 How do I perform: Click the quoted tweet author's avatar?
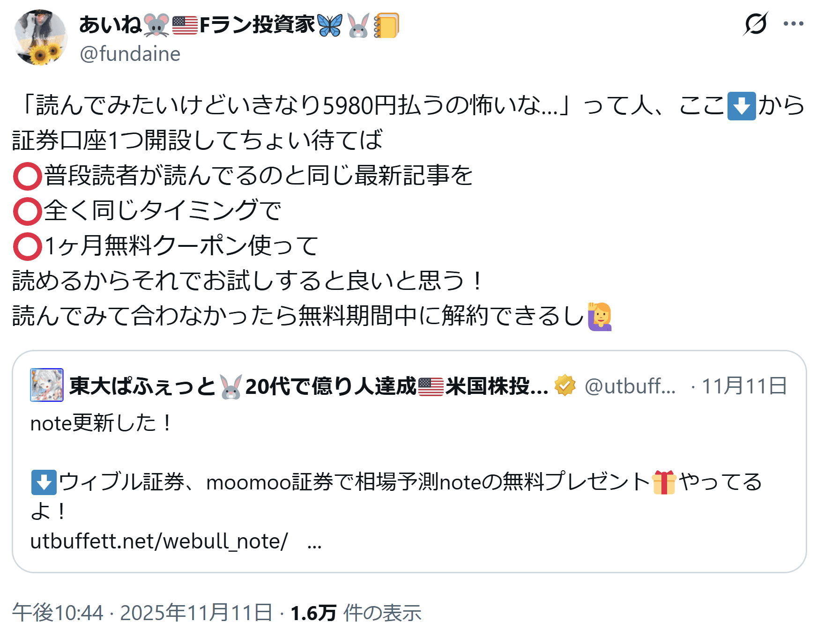(x=47, y=385)
